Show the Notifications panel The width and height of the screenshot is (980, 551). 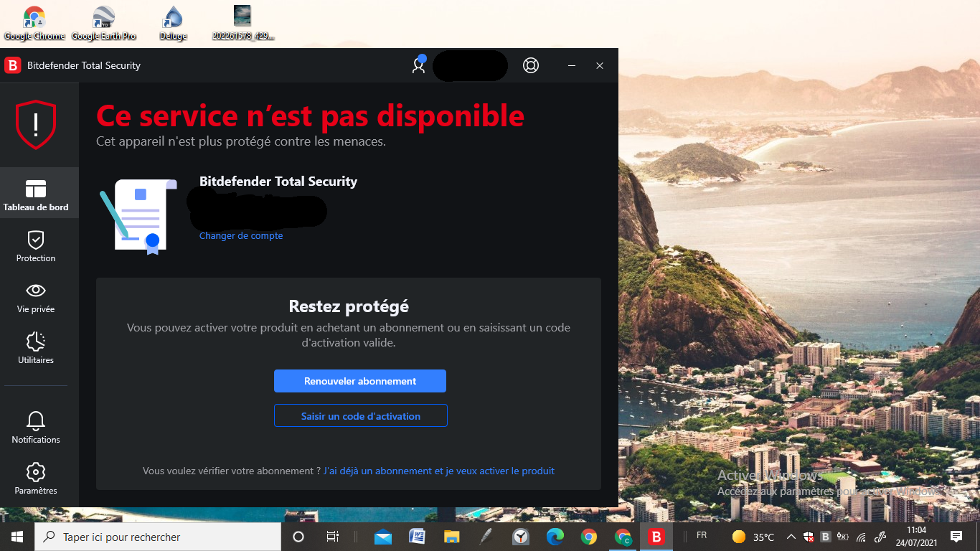pos(36,428)
